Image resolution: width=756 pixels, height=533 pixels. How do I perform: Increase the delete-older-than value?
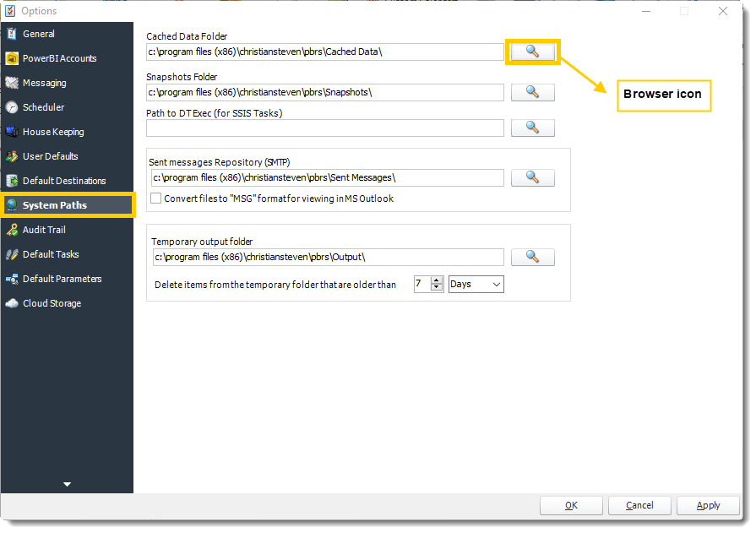pyautogui.click(x=437, y=280)
